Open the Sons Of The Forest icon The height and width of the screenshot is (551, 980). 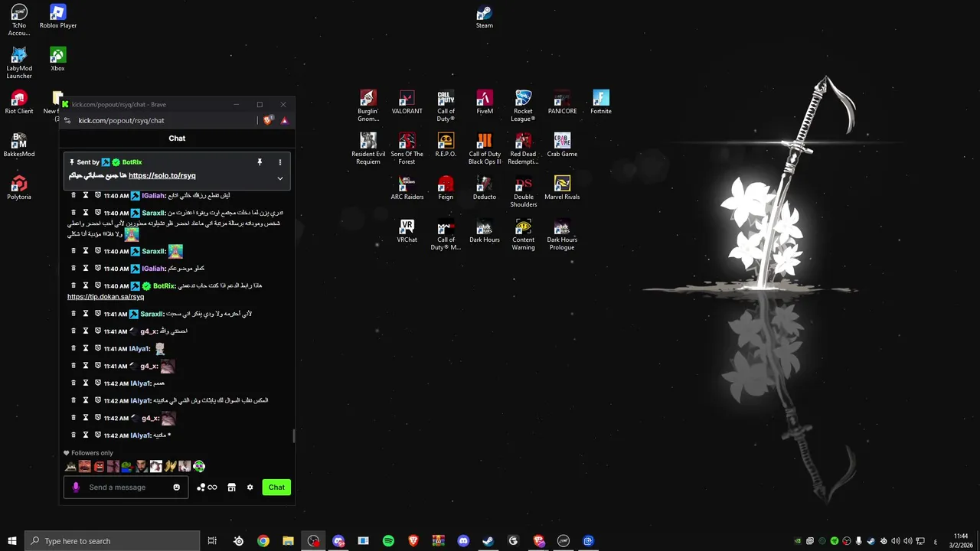(x=407, y=149)
